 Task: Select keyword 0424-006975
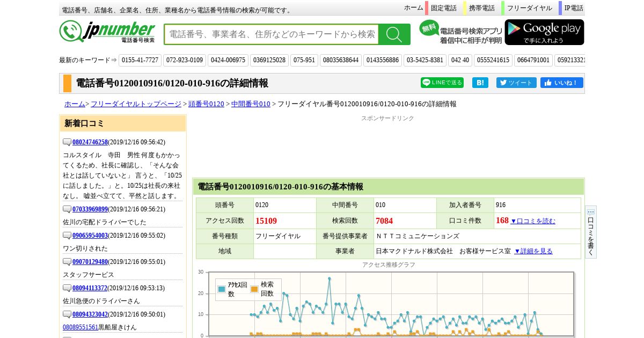[x=229, y=60]
